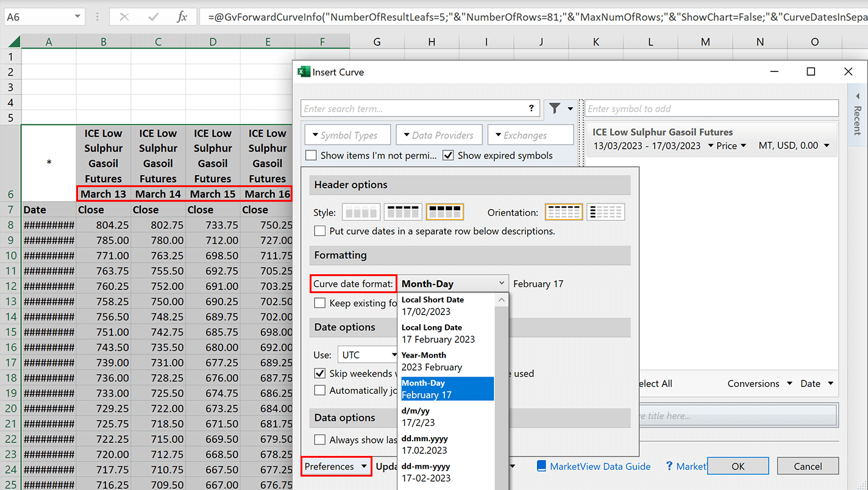868x490 pixels.
Task: Click the Date cell in row 7
Action: (49, 210)
